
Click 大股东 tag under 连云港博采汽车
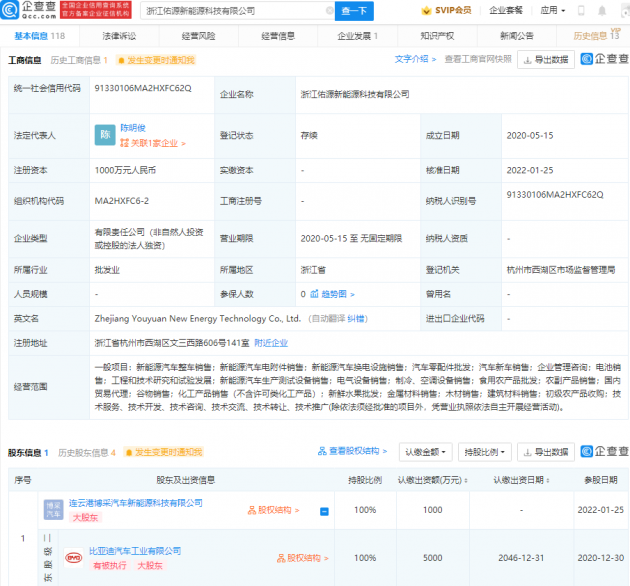85,518
